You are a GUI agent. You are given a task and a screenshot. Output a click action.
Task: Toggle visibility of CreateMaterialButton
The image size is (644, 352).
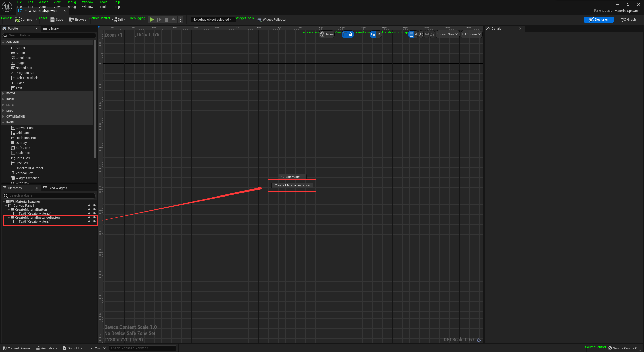click(94, 210)
